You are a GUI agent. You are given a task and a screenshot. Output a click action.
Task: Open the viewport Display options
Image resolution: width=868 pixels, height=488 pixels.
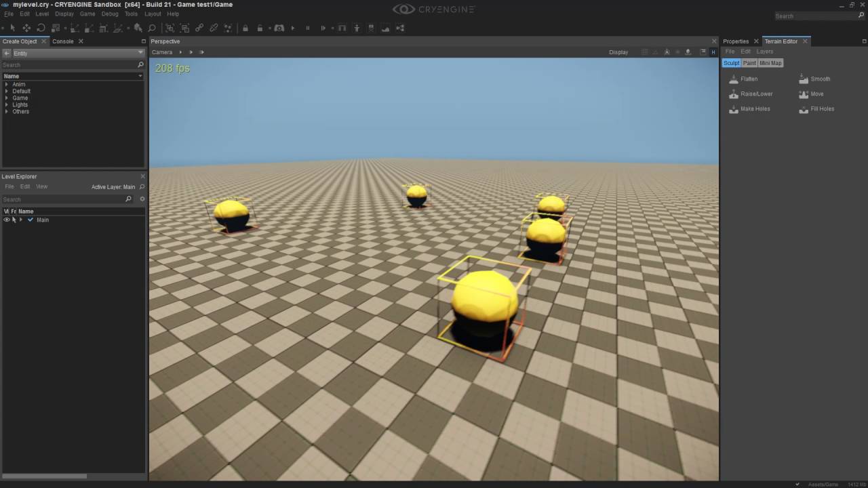pyautogui.click(x=618, y=52)
